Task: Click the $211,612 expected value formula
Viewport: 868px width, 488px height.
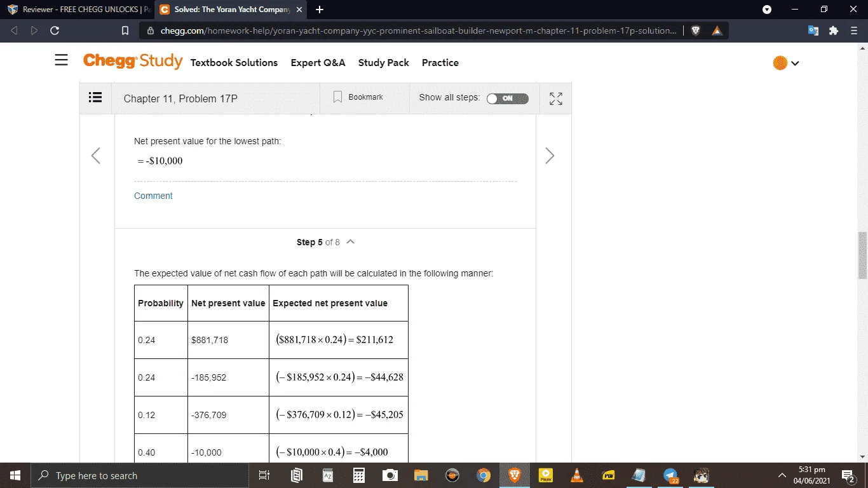Action: click(335, 339)
